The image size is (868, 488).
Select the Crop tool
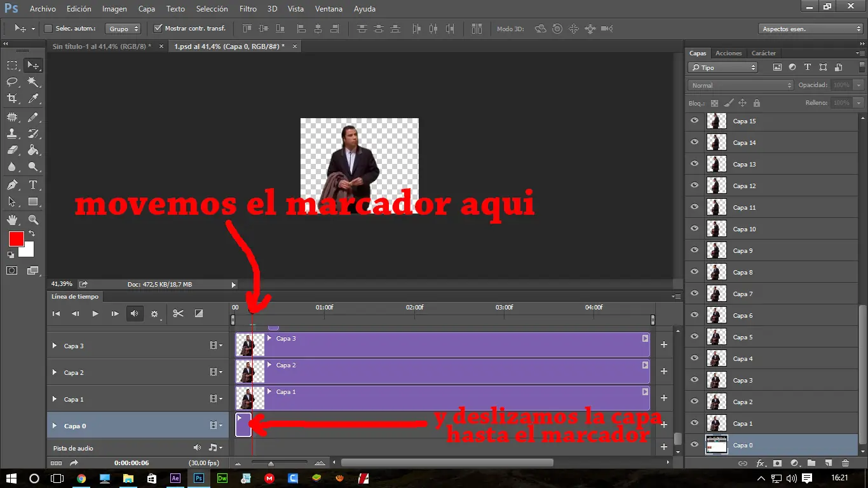point(12,98)
